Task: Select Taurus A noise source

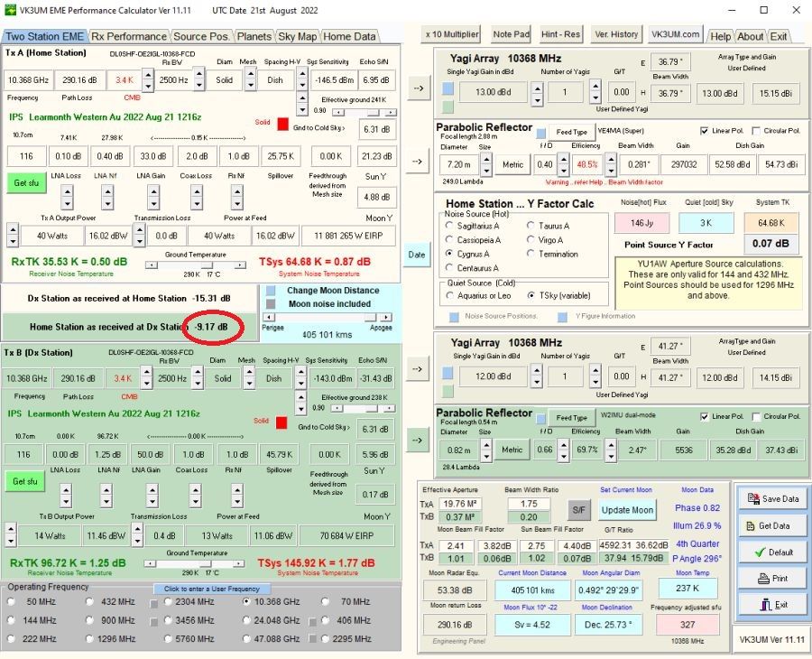Action: coord(531,226)
